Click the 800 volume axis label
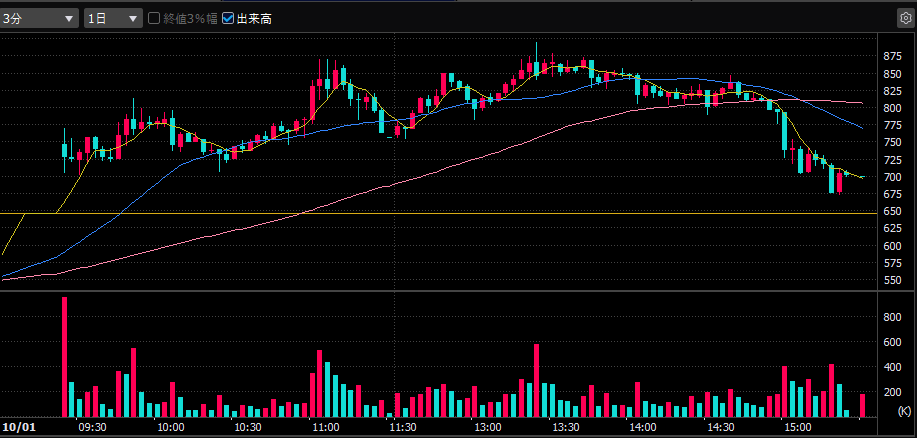Image resolution: width=917 pixels, height=438 pixels. tap(892, 316)
